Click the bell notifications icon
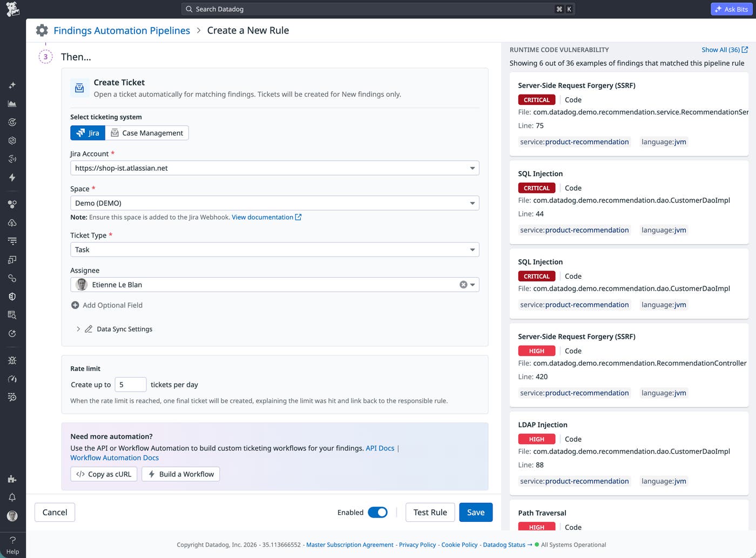756x558 pixels. [12, 497]
